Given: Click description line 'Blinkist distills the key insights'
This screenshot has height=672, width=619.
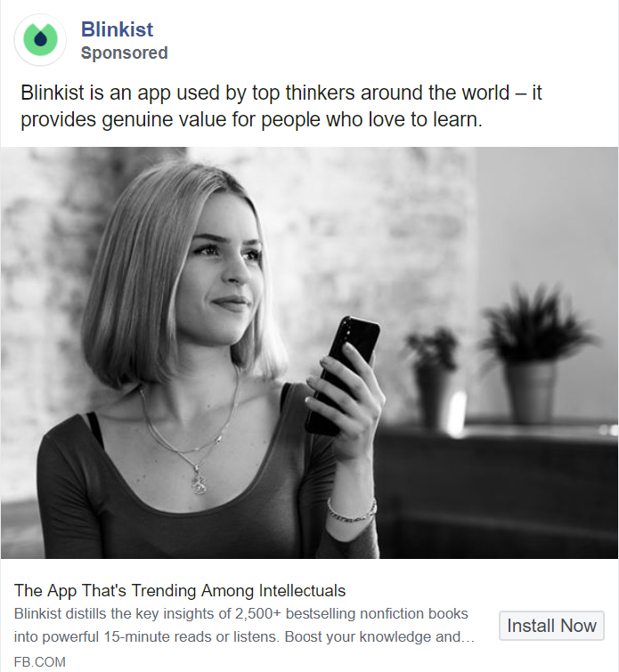Looking at the screenshot, I should click(240, 614).
